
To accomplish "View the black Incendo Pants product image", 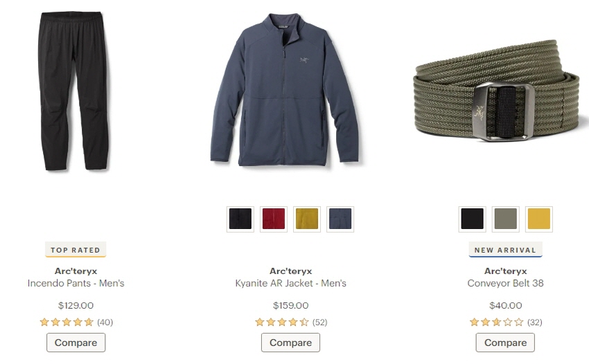I will click(73, 91).
